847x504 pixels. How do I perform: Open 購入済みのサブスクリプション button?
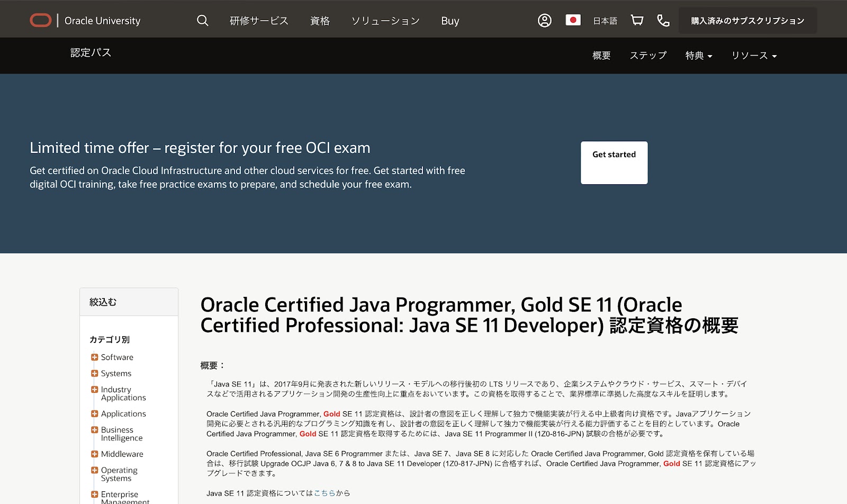(x=747, y=21)
